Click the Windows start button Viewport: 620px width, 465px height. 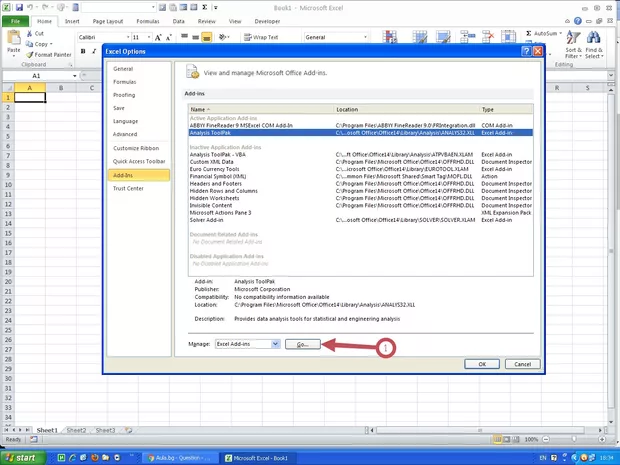21,457
